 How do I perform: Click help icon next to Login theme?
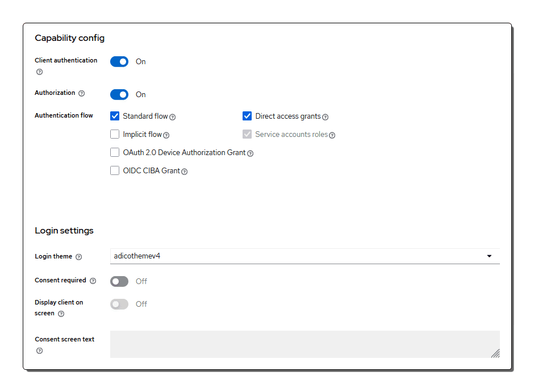pyautogui.click(x=79, y=257)
